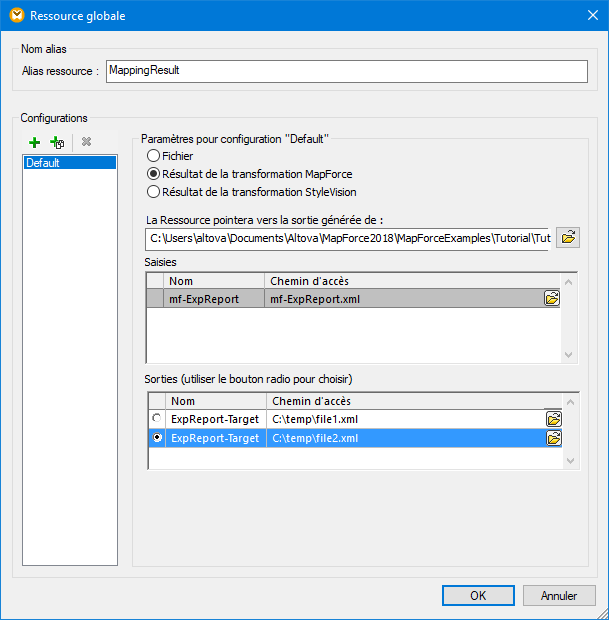Click the Alias ressource text field
Image resolution: width=609 pixels, height=620 pixels.
[x=346, y=71]
